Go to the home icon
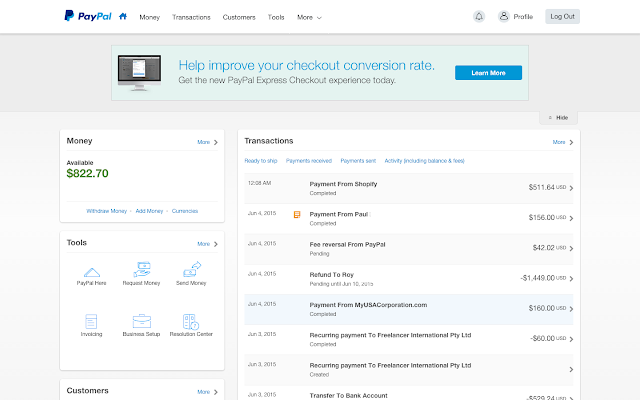This screenshot has width=640, height=400. coord(123,16)
